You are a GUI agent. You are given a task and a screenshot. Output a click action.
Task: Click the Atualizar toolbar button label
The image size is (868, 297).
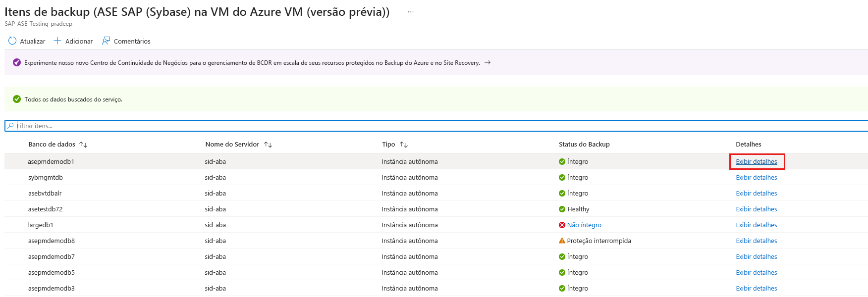coord(33,41)
